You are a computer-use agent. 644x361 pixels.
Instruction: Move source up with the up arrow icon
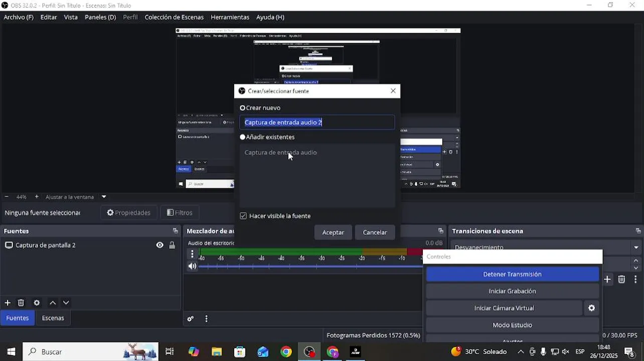tap(53, 303)
